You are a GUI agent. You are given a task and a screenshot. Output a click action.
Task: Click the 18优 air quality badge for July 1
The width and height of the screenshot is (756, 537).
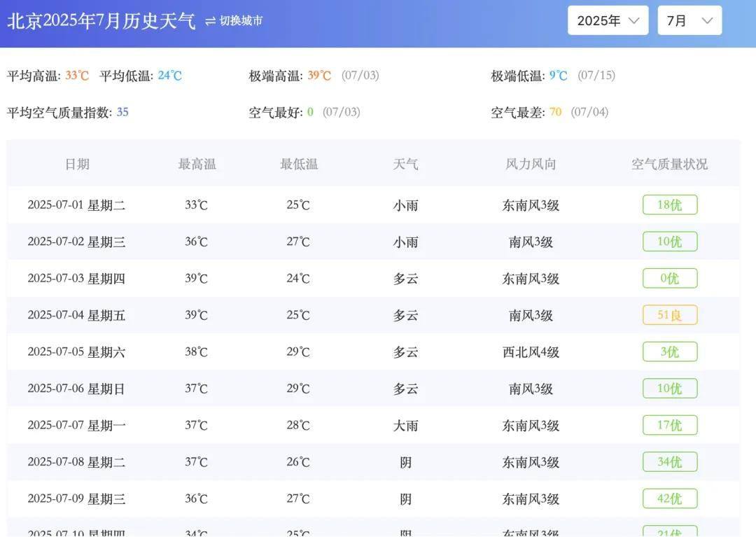coord(669,204)
